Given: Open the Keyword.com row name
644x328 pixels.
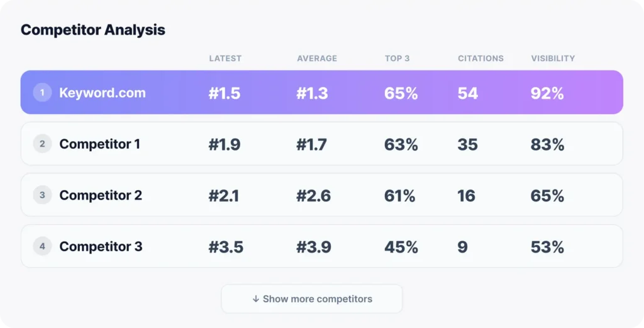Looking at the screenshot, I should coord(103,93).
